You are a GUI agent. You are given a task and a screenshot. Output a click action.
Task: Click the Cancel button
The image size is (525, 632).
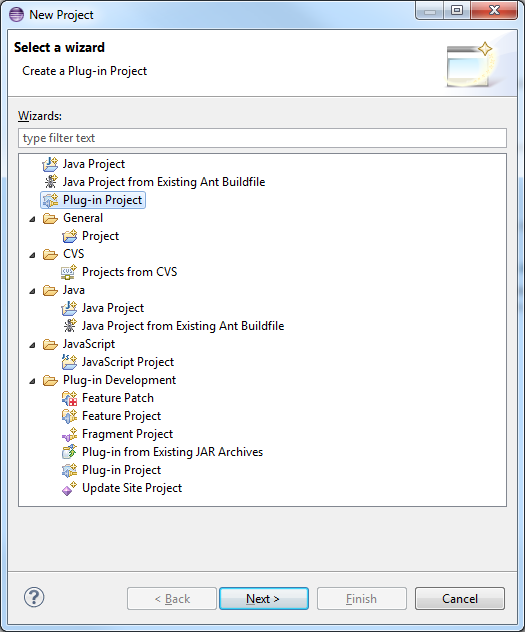click(460, 599)
